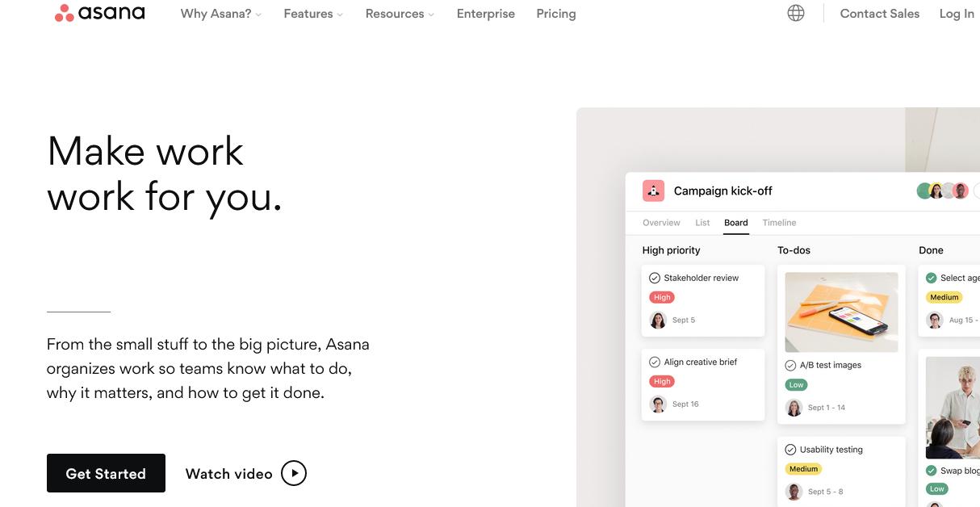Click the red High priority tag on Stakeholder review
980x507 pixels.
pos(662,297)
